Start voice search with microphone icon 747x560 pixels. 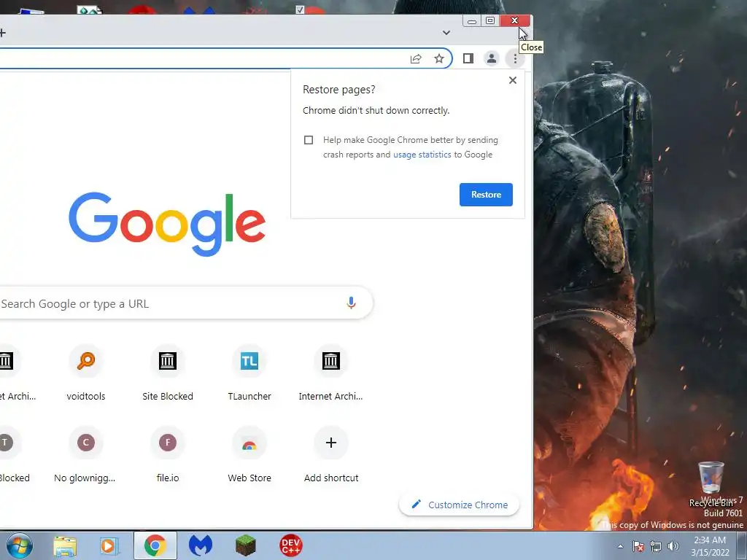tap(351, 303)
